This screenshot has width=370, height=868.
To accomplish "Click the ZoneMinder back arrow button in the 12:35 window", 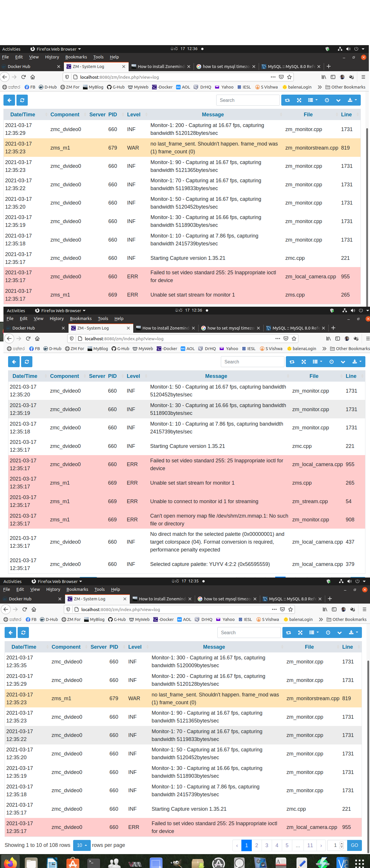I will tap(10, 632).
